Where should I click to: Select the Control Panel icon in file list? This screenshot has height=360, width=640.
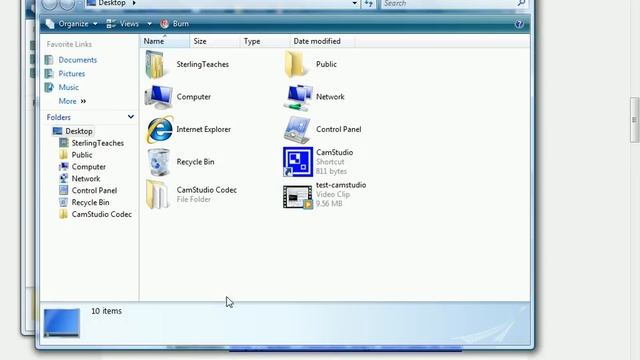(x=297, y=130)
